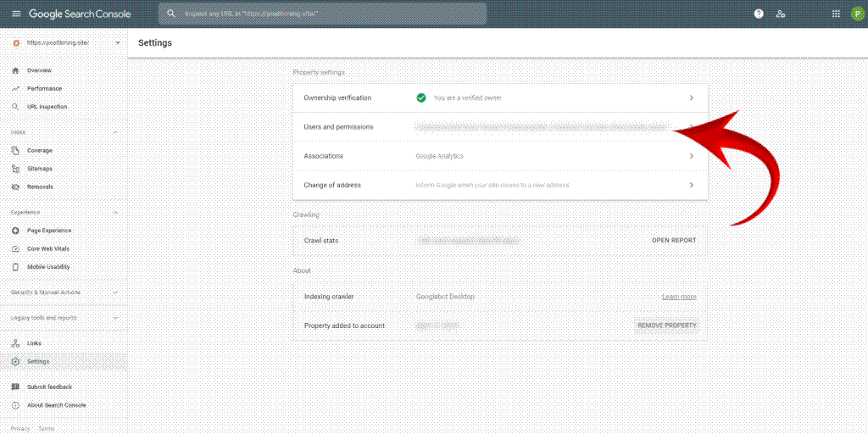Expand Ownership verification chevron
The height and width of the screenshot is (434, 868).
(692, 98)
